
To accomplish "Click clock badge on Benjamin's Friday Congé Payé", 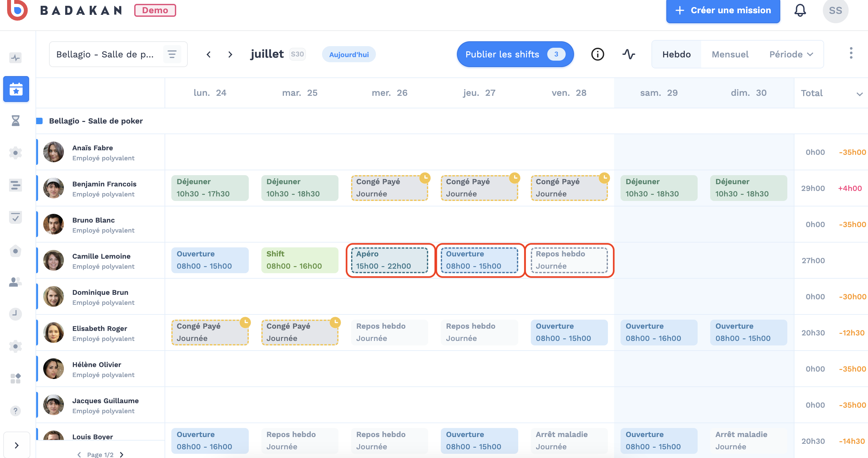I will (604, 177).
